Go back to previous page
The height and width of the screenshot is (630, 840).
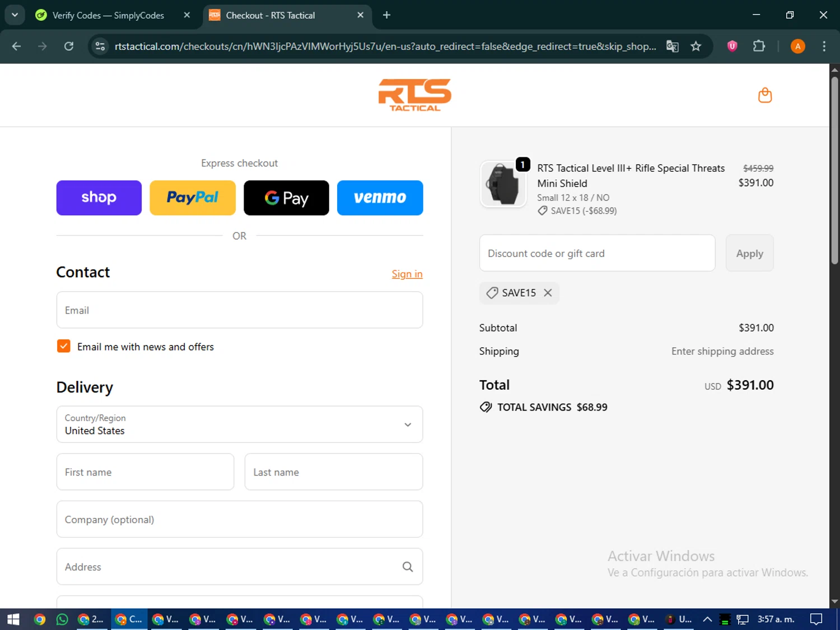coord(16,46)
